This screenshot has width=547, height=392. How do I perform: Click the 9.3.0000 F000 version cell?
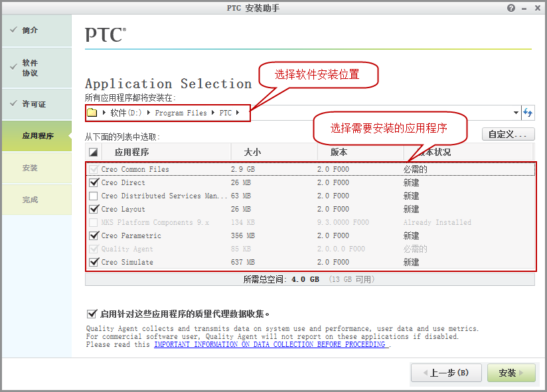tap(343, 222)
